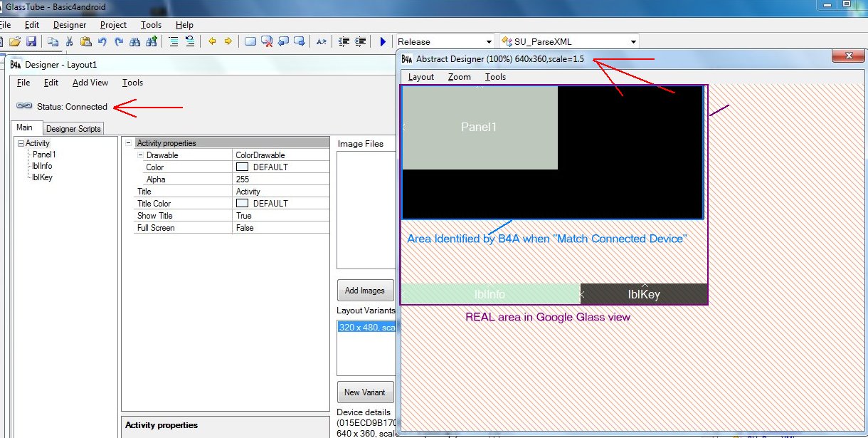The height and width of the screenshot is (438, 868).
Task: Open the File menu in the Designer window
Action: (23, 83)
